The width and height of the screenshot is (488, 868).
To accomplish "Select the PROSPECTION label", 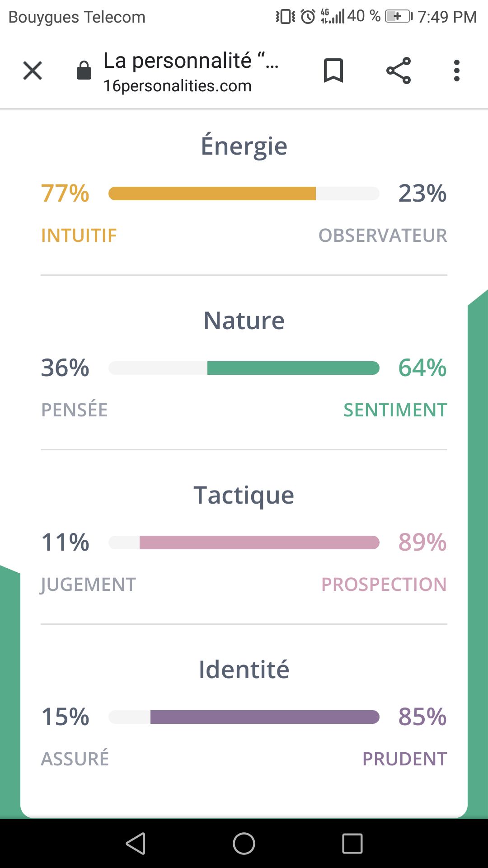I will click(x=384, y=585).
